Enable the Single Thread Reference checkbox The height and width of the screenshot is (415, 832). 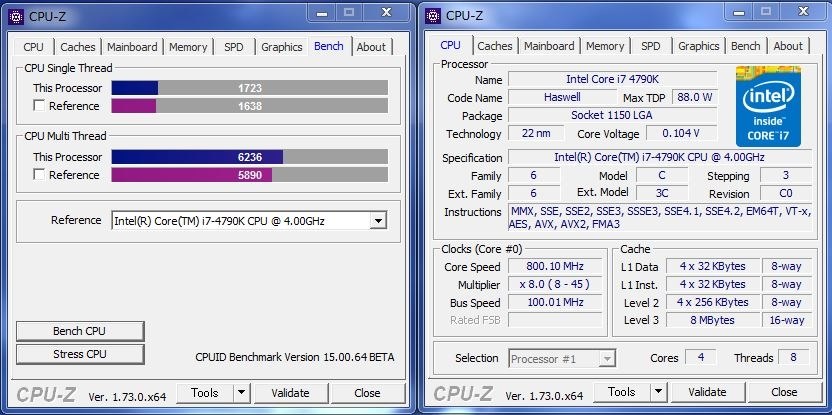pyautogui.click(x=39, y=106)
